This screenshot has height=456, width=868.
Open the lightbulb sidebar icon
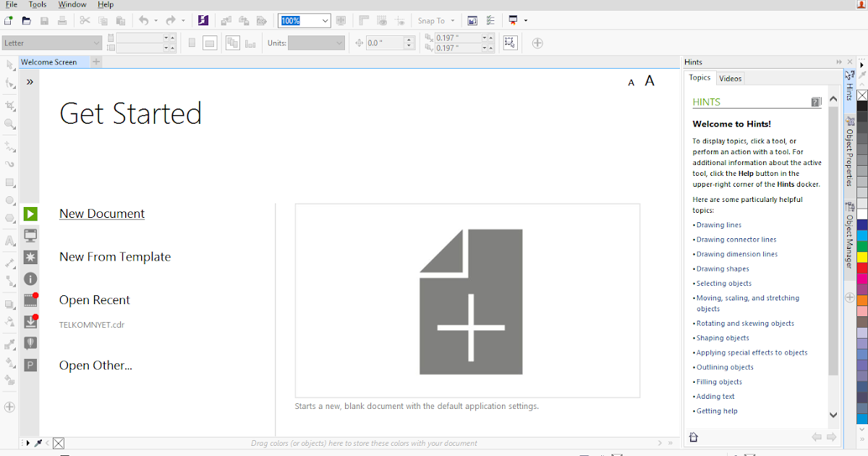point(30,343)
